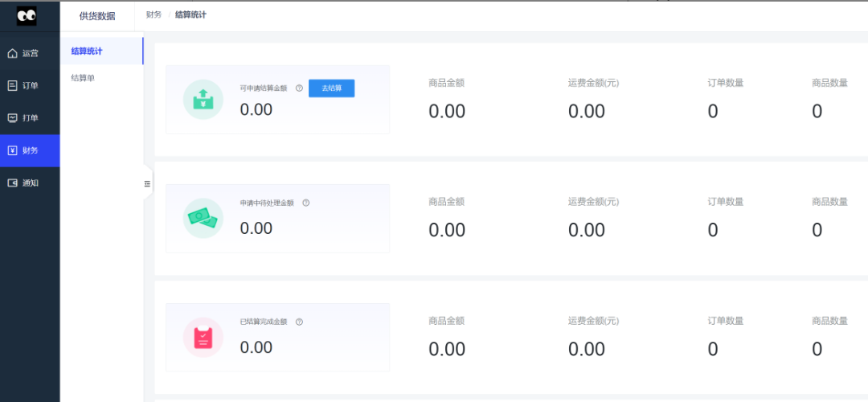This screenshot has width=868, height=402.
Task: Click the 供货数据 header title
Action: [x=97, y=16]
